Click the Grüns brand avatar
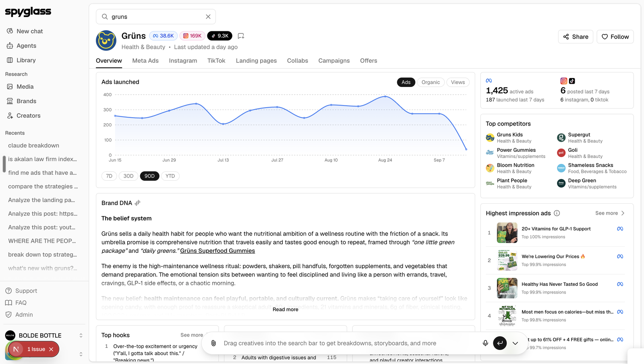This screenshot has height=364, width=644. pos(106,40)
